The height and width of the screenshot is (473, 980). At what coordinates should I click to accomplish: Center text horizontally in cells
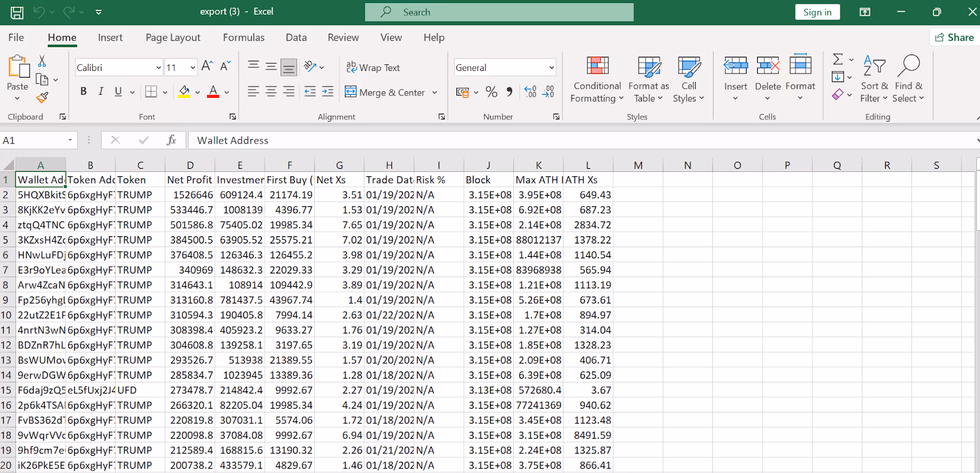[x=271, y=92]
